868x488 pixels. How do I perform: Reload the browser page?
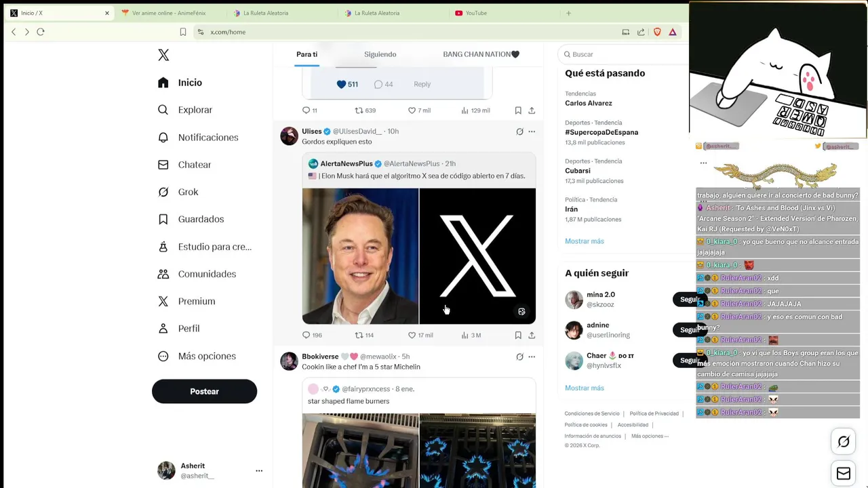tap(41, 32)
